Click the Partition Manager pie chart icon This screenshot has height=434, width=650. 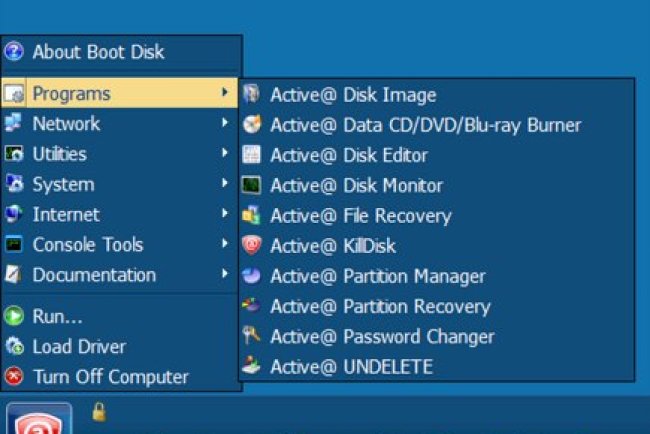pos(252,276)
